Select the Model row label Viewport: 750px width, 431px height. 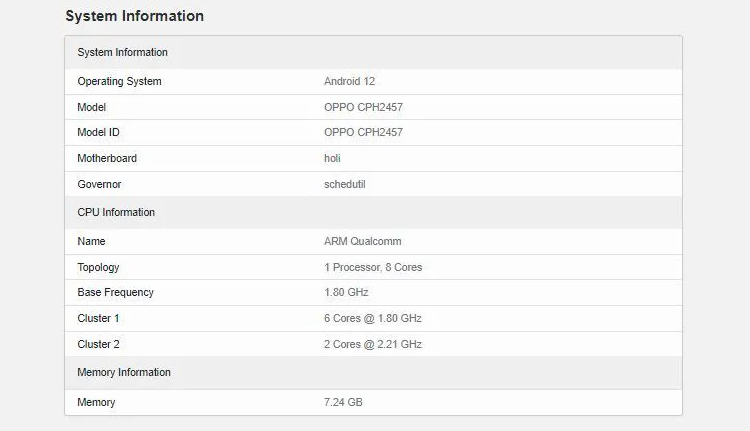[x=91, y=107]
